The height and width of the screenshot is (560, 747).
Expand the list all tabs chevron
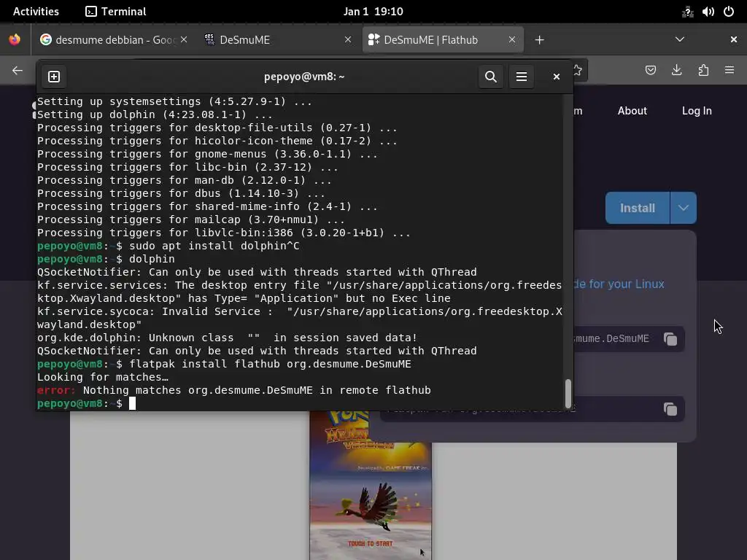click(x=680, y=39)
